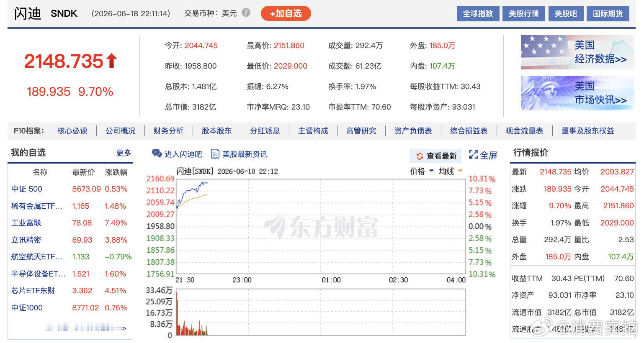The image size is (644, 343).
Task: Click the 9.70% change percentage under price
Action: (x=95, y=92)
